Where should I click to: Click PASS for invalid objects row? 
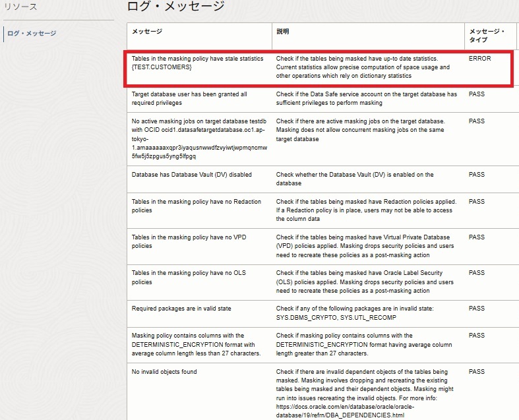[x=477, y=372]
